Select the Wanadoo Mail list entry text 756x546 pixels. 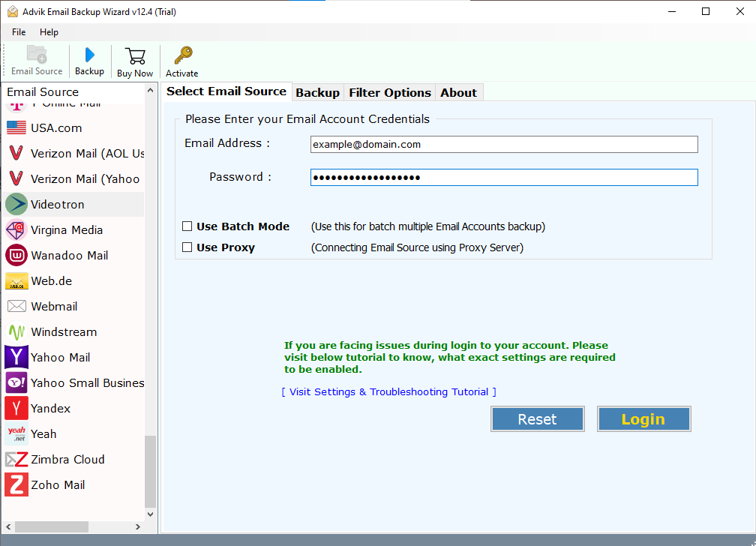tap(70, 256)
